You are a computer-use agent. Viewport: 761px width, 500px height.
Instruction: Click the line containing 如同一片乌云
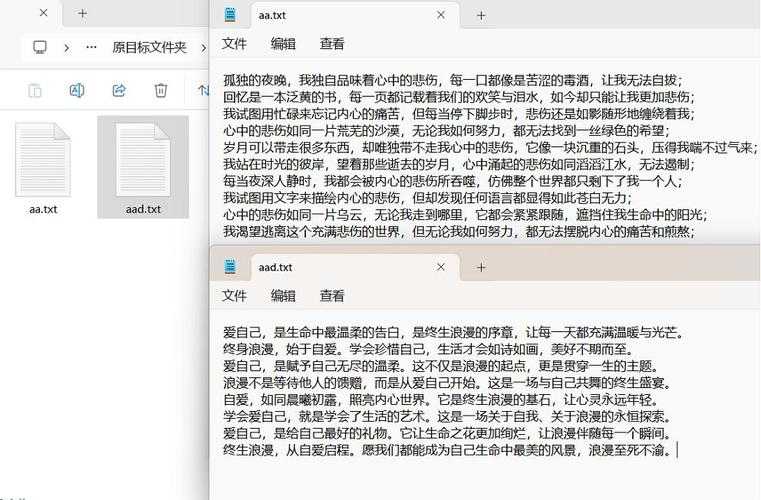point(465,215)
